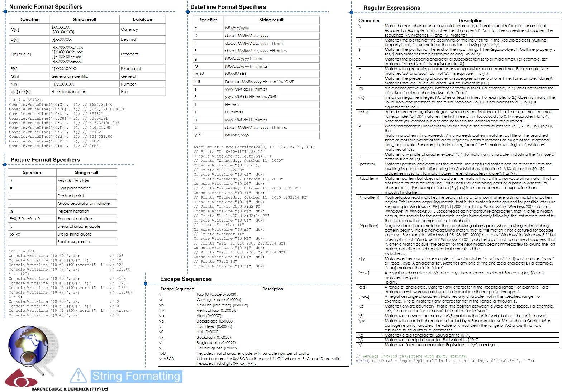Screen dimensions: 562x392
Task: Click the 'Regular Expressions' heading
Action: tap(392, 8)
